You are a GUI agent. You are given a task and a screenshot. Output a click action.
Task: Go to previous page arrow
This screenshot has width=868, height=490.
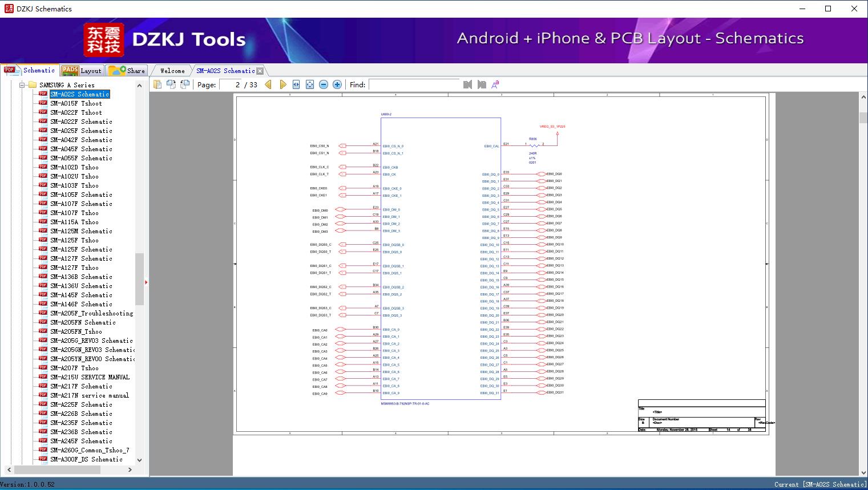268,84
